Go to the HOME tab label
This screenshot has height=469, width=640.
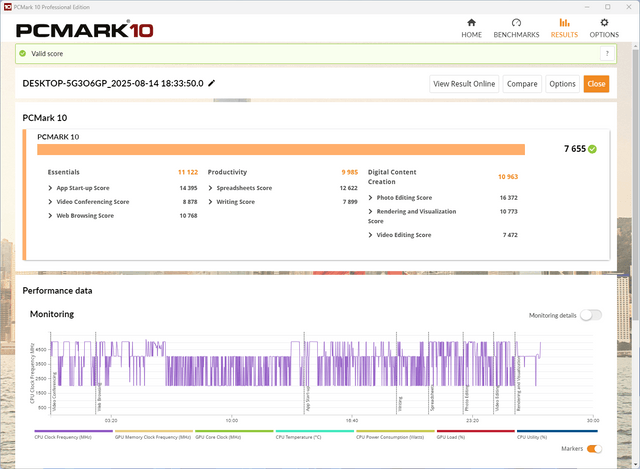tap(471, 35)
